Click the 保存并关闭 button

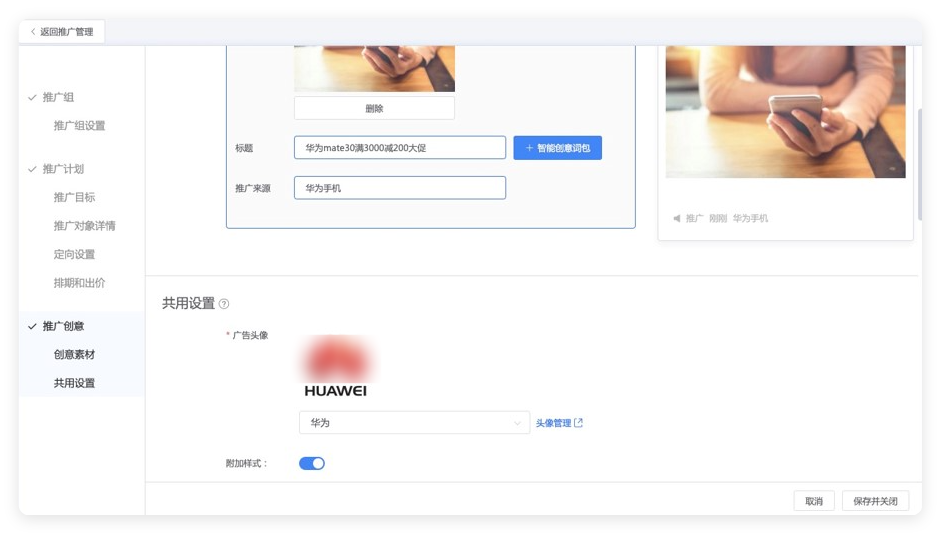[875, 501]
